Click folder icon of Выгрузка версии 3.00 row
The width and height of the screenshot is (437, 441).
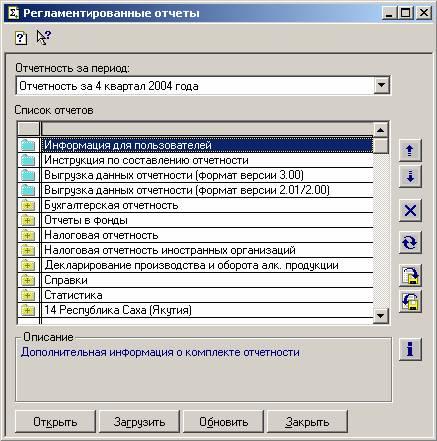(x=28, y=175)
